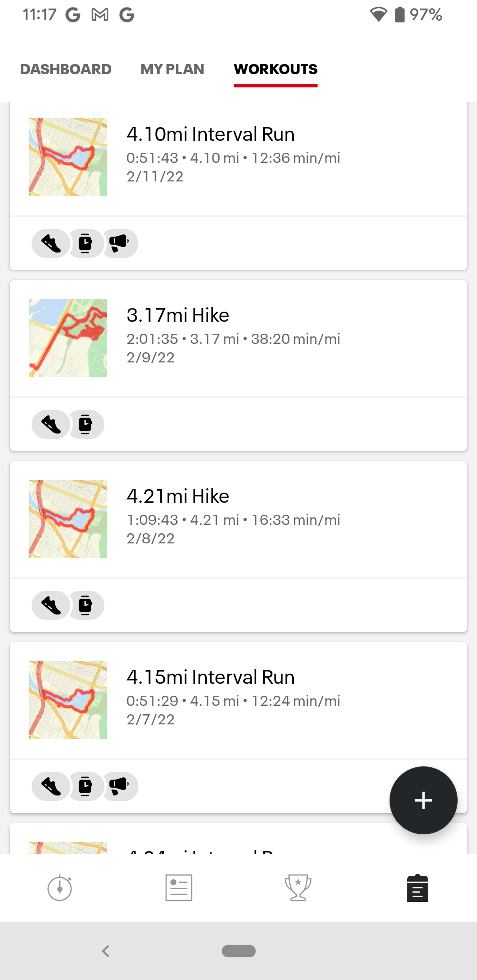Image resolution: width=477 pixels, height=980 pixels.
Task: Tap the Android home pill button
Action: 238,951
